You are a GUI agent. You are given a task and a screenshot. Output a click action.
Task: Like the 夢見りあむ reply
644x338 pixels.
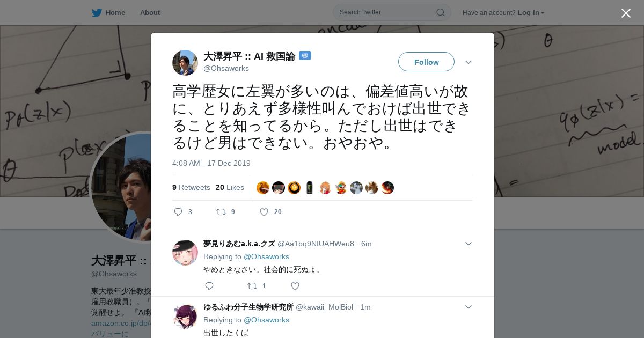click(295, 286)
